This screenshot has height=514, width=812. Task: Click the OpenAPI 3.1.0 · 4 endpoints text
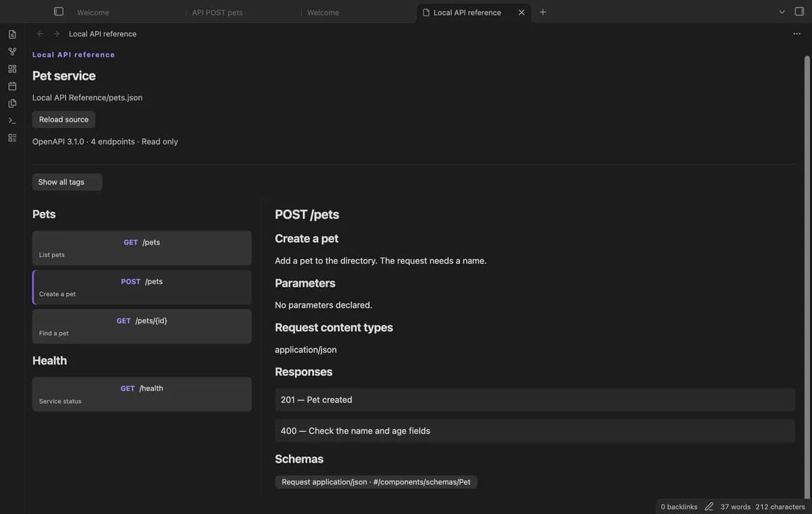105,141
